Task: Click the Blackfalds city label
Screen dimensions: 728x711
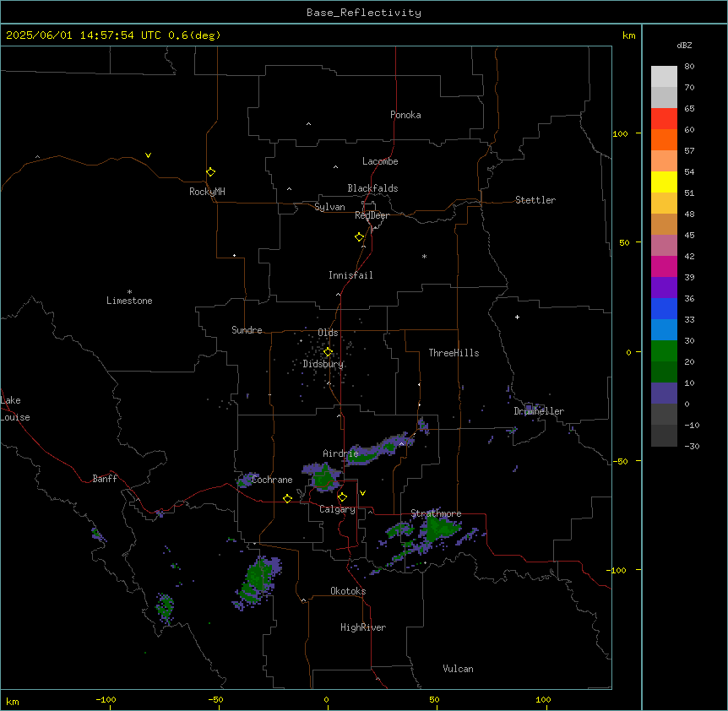Action: 372,188
